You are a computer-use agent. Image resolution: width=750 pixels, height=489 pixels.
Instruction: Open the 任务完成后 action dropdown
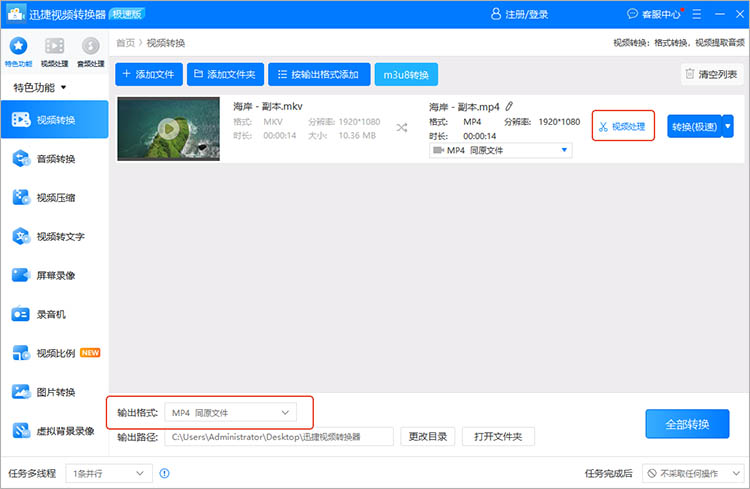(x=693, y=473)
